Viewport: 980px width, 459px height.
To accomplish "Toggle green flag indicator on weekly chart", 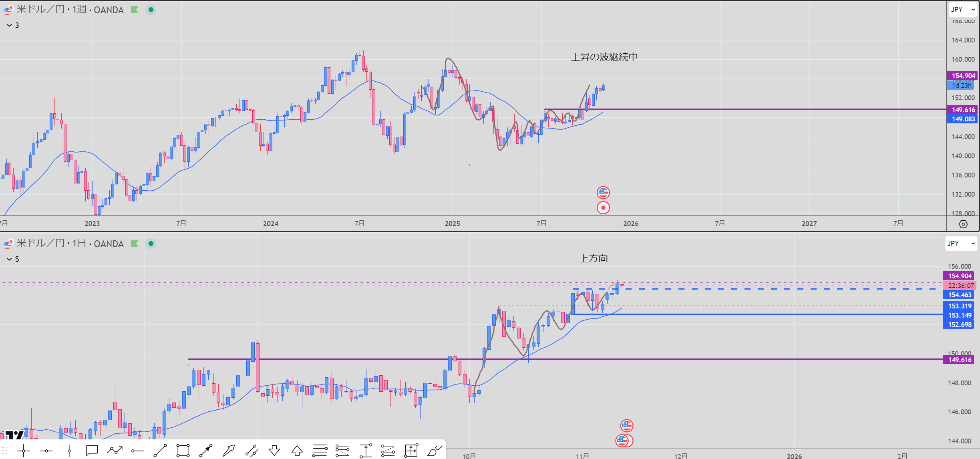I will (135, 10).
